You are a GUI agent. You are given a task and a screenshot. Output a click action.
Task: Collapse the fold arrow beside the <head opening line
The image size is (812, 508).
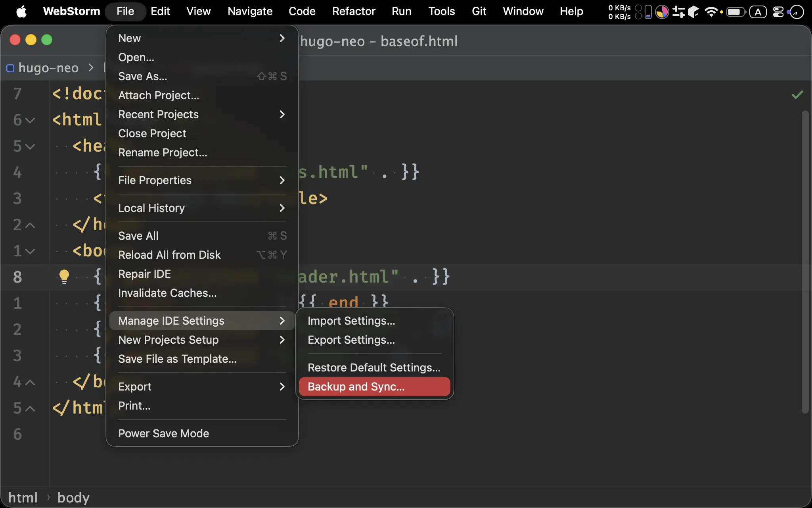point(30,146)
